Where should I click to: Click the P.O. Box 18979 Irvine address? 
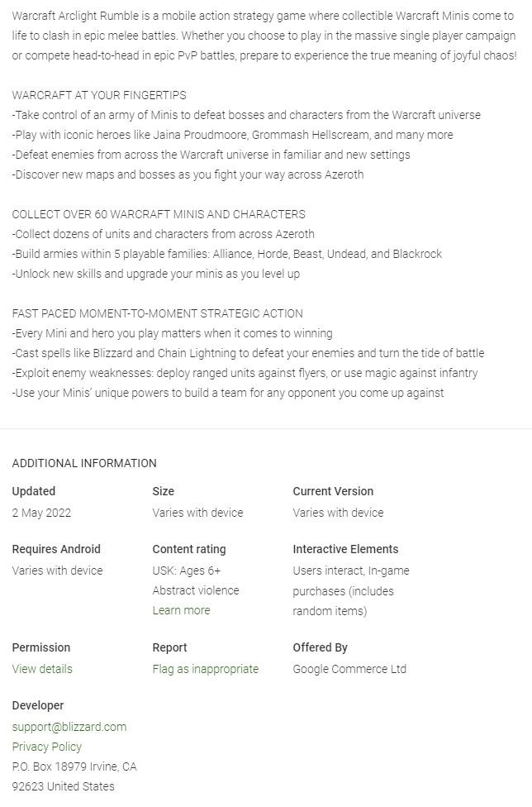(74, 766)
